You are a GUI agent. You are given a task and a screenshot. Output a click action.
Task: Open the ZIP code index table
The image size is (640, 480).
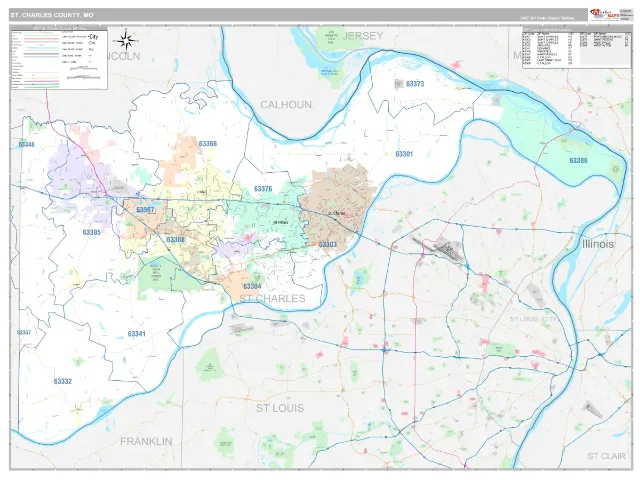[576, 48]
